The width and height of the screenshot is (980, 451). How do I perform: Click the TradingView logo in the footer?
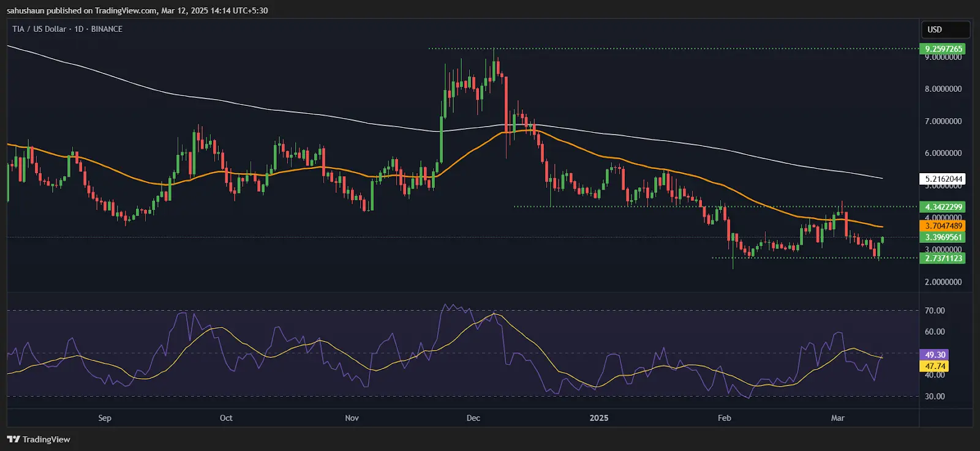pos(39,439)
